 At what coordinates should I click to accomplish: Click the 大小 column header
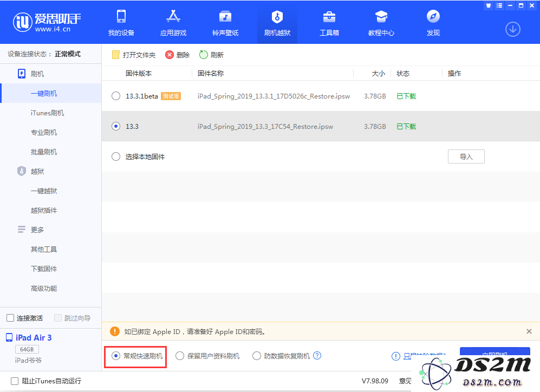pos(379,73)
